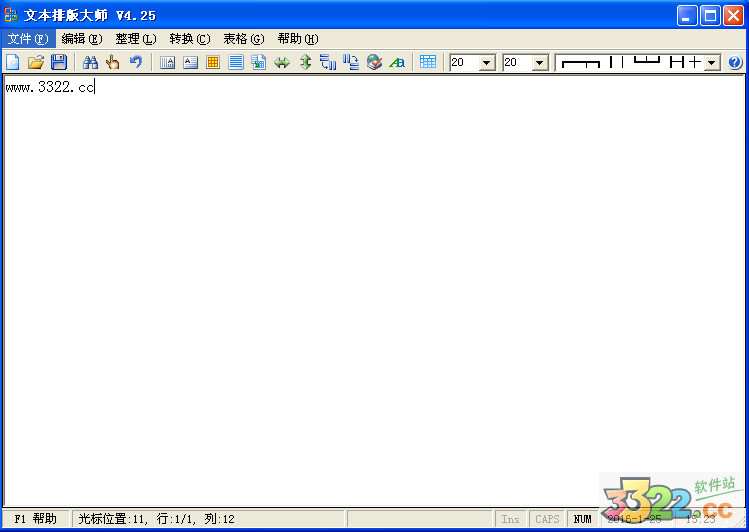Click the globe with checkmark icon
Viewport: 749px width, 532px height.
pos(374,62)
